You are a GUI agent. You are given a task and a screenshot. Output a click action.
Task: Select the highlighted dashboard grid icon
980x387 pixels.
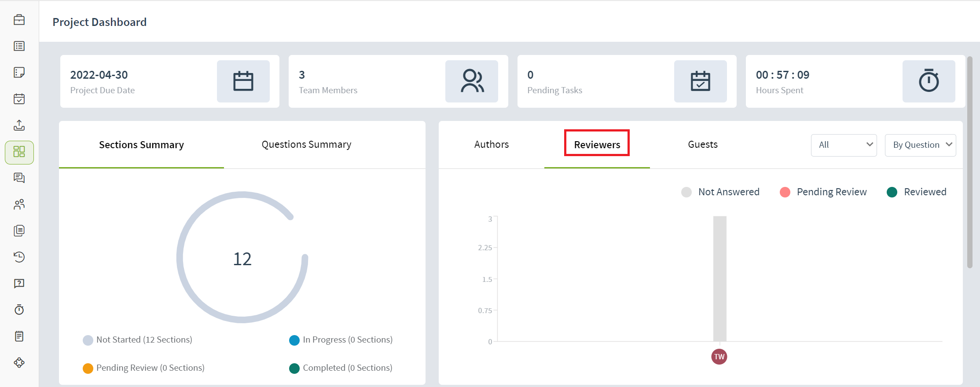tap(19, 152)
